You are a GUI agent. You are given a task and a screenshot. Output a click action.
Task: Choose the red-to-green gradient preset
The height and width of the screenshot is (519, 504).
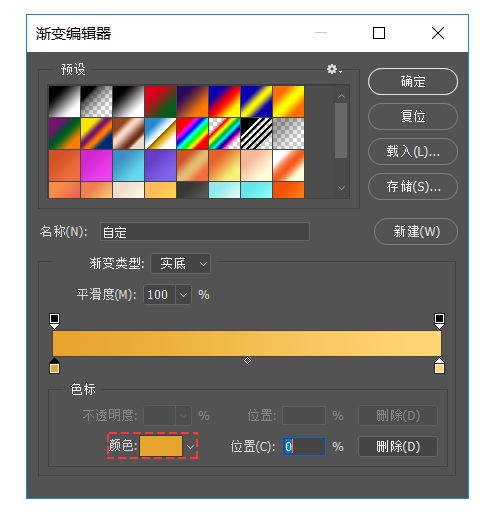[161, 101]
